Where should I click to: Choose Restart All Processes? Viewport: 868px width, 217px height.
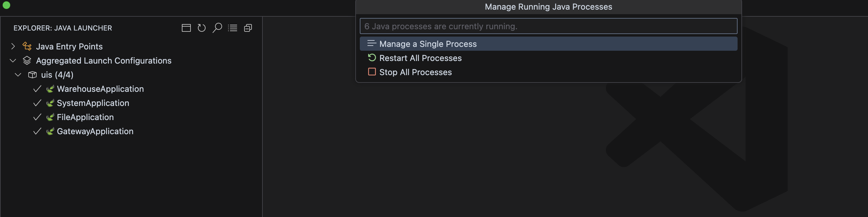point(548,58)
